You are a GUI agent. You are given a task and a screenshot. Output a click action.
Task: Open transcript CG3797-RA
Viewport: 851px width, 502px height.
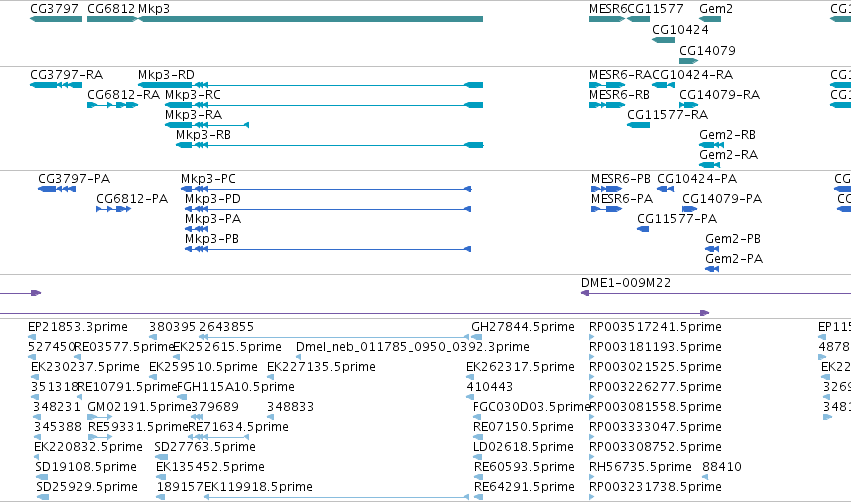(56, 85)
